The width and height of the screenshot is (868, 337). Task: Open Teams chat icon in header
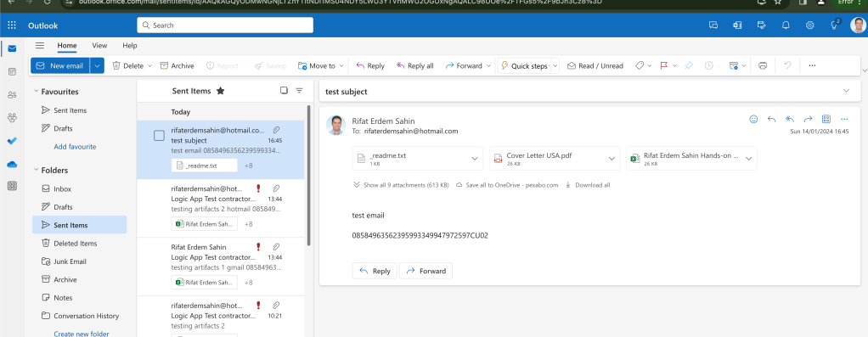tap(713, 25)
